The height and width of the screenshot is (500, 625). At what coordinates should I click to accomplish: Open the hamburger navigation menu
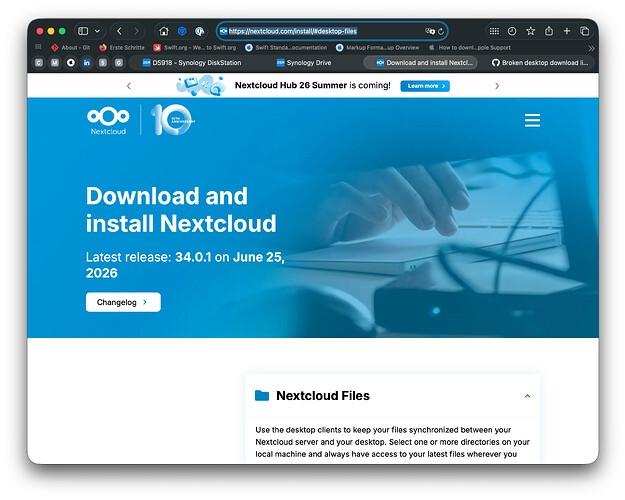point(532,120)
